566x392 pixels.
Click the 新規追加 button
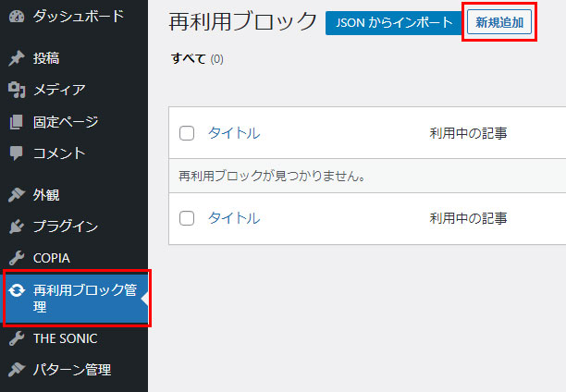point(499,22)
